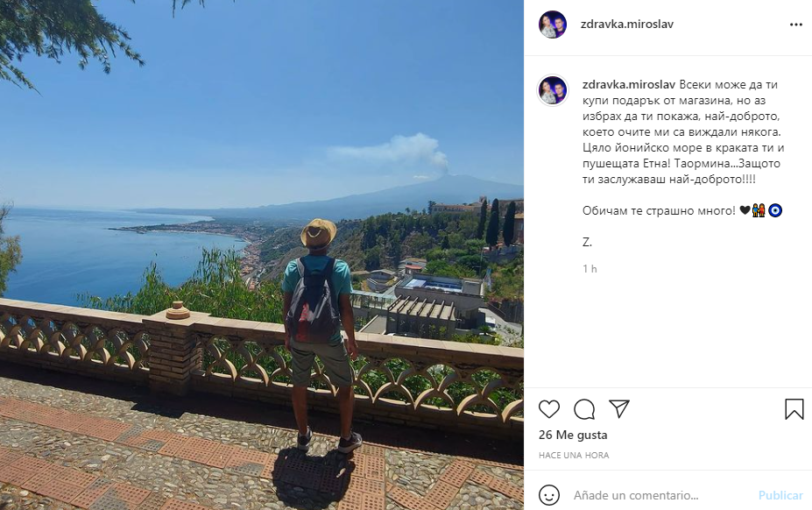Click the caption profile avatar
The width and height of the screenshot is (812, 510).
click(553, 90)
